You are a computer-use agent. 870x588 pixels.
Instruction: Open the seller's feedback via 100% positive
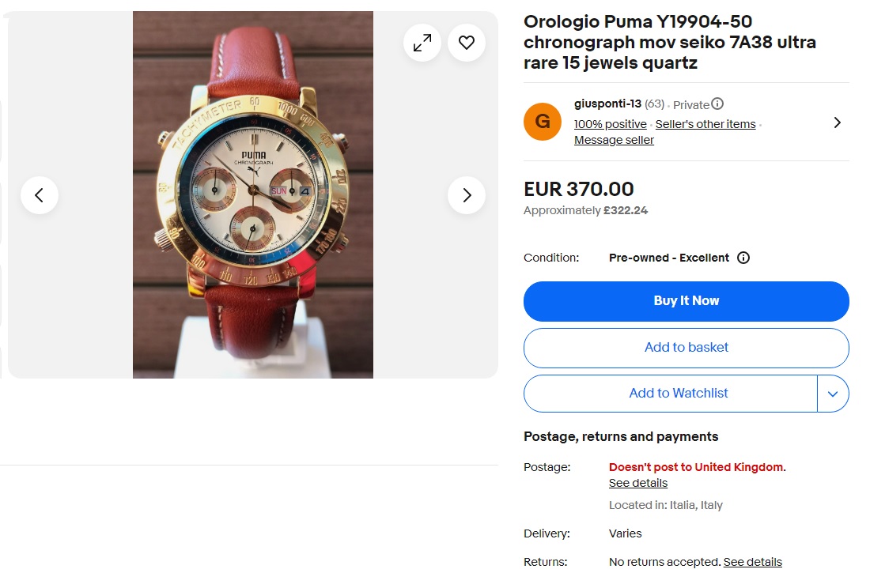point(610,124)
